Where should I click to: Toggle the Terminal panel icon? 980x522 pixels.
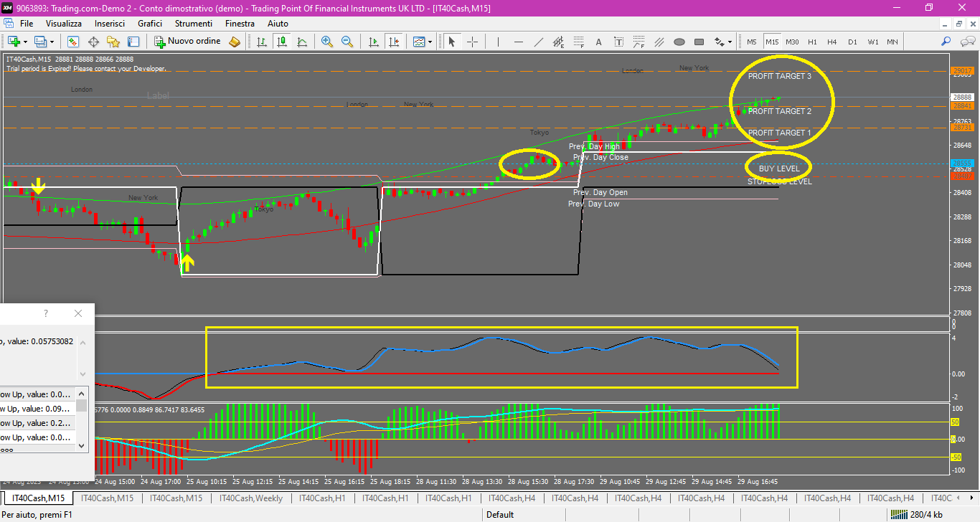(133, 42)
